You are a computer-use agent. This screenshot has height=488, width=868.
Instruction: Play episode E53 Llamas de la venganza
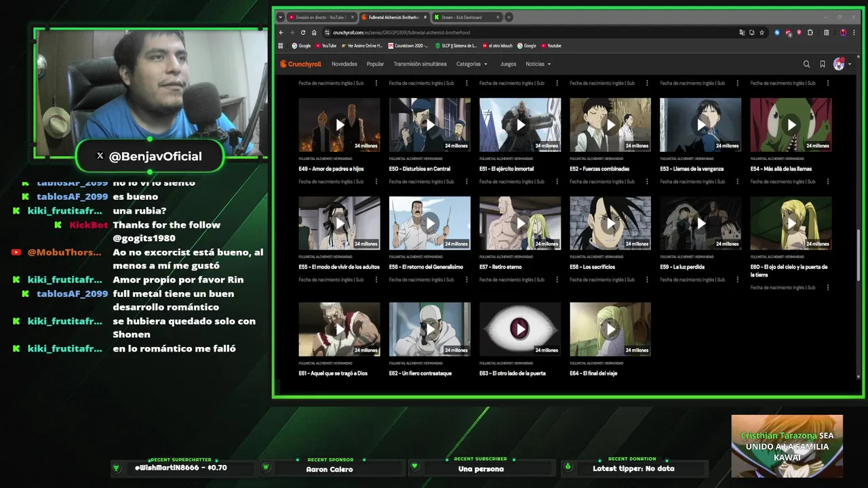[701, 125]
